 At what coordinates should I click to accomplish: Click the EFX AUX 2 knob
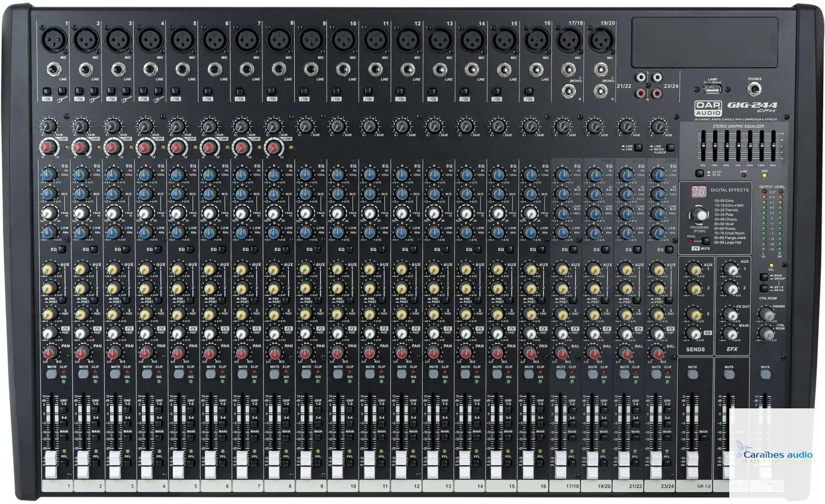coord(730,288)
